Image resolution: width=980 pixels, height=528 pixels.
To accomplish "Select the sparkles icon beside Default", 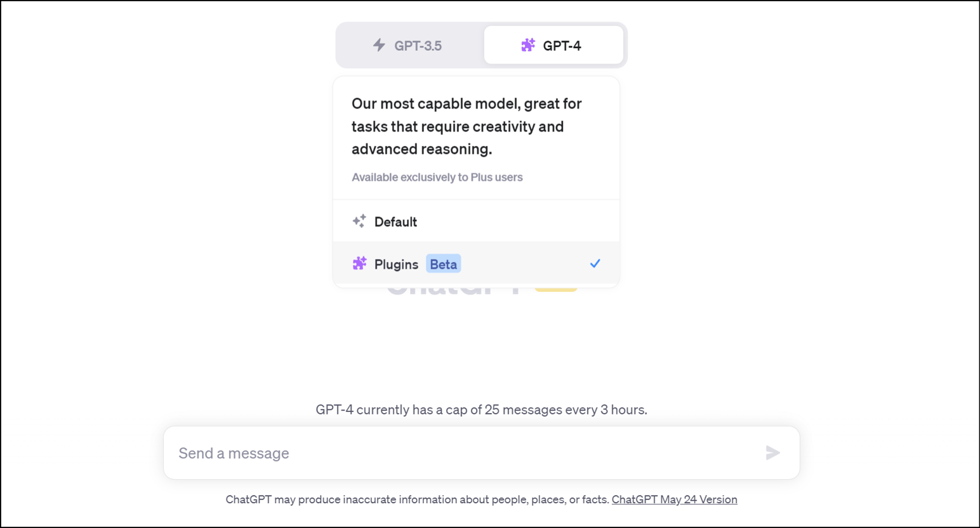I will [359, 221].
